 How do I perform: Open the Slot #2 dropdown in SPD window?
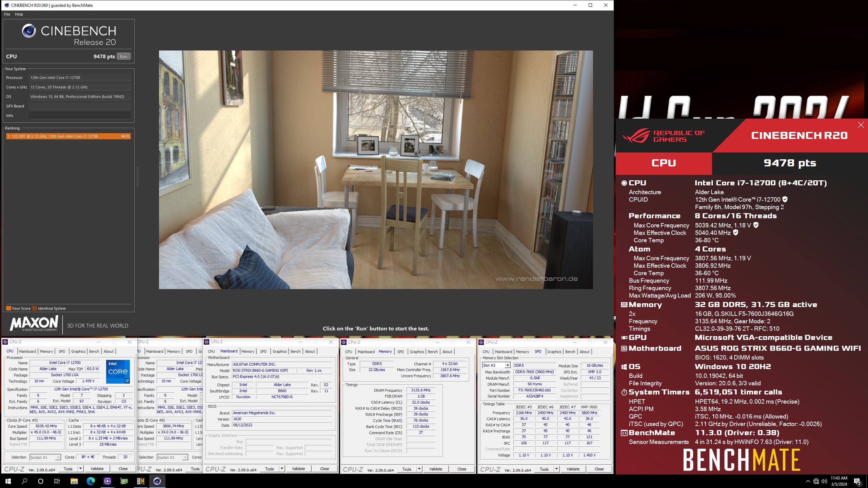point(508,365)
